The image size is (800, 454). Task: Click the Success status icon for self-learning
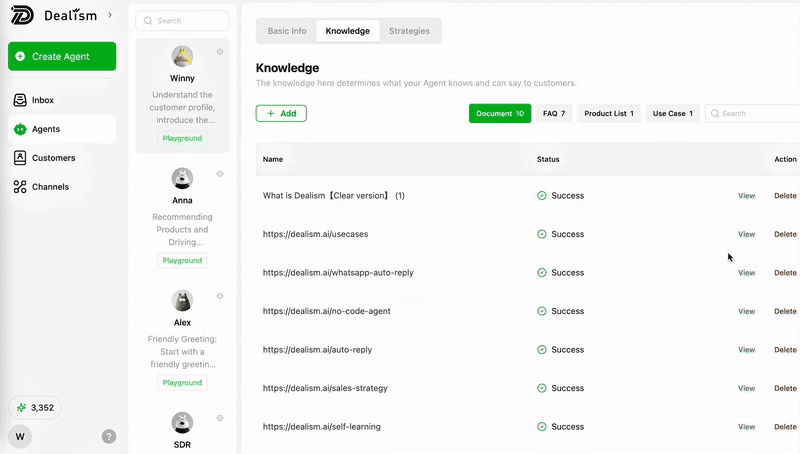click(542, 427)
